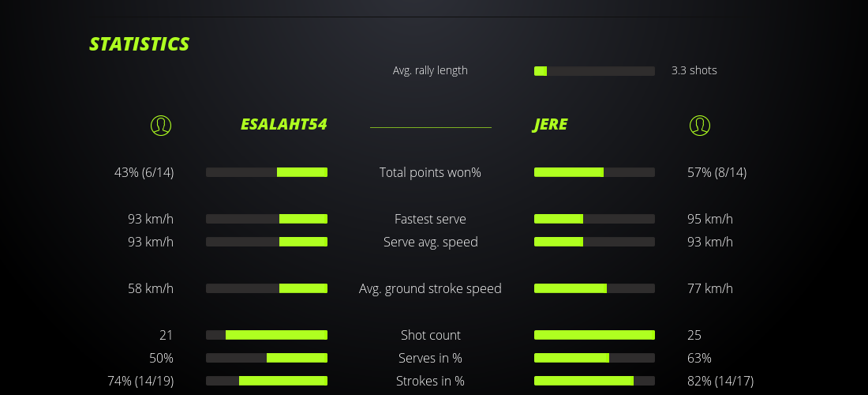Click ESALAHT54's Strokes in % bar
This screenshot has width=868, height=395.
tap(267, 381)
